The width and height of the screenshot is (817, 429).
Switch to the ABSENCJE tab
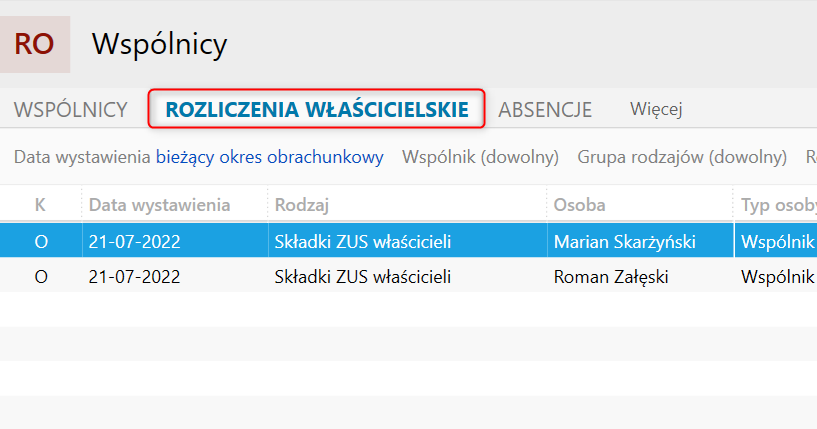coord(545,110)
